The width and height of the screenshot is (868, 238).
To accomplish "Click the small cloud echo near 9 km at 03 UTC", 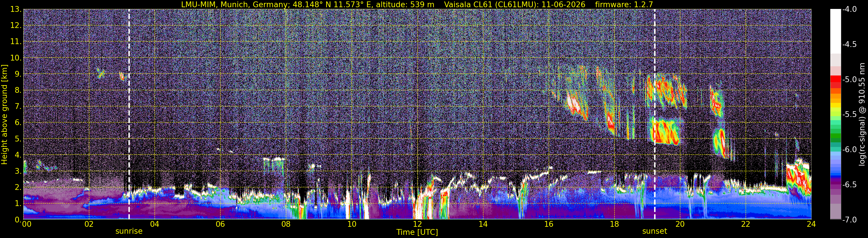I will 122,76.
